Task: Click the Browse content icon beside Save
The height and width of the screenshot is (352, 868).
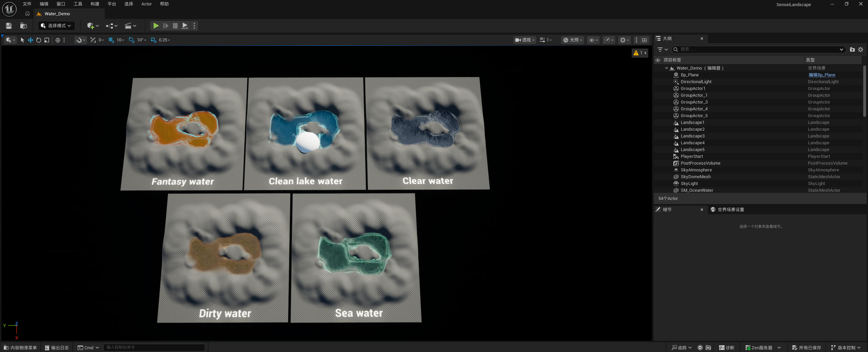Action: (x=23, y=26)
